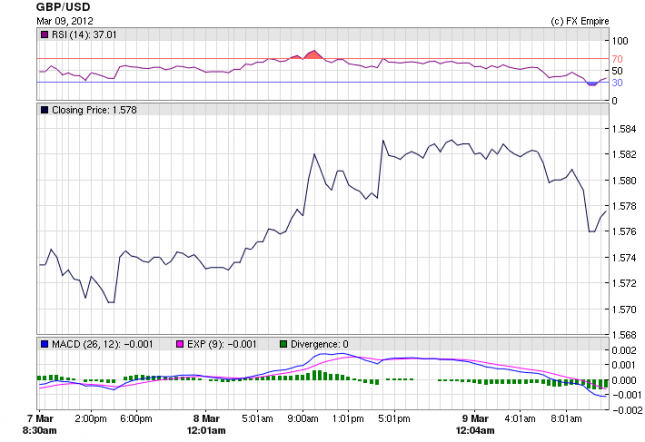This screenshot has height=442, width=645.
Task: Click the 5:01am time axis label
Action: pos(258,419)
